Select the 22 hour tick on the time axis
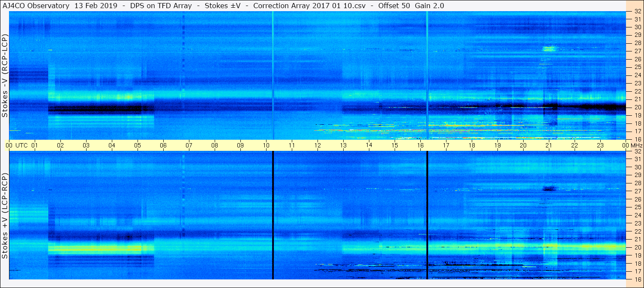This screenshot has width=644, height=288. tap(575, 145)
